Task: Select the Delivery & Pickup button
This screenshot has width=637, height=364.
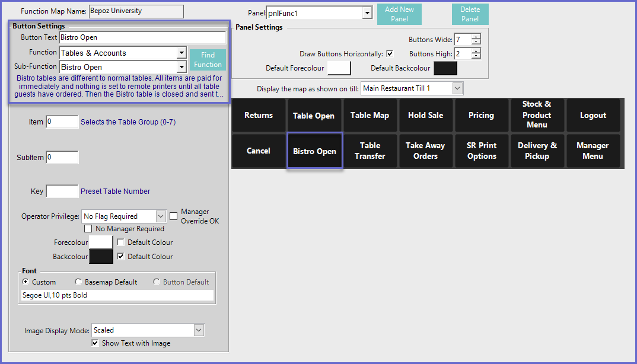Action: (537, 151)
